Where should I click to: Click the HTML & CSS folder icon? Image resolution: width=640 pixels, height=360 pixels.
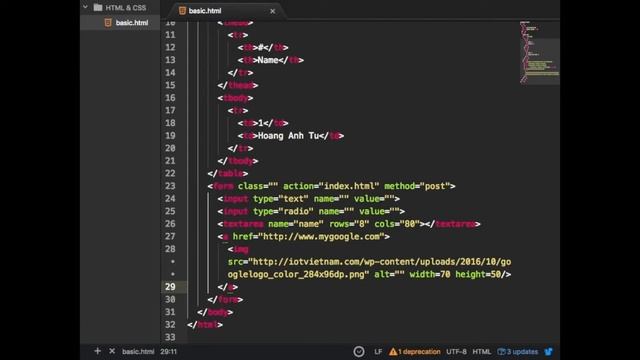click(98, 7)
